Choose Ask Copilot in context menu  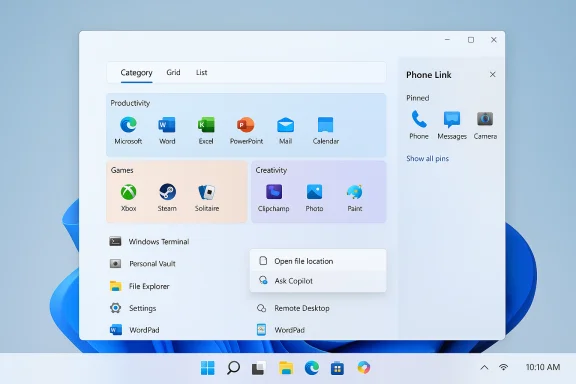coord(318,281)
